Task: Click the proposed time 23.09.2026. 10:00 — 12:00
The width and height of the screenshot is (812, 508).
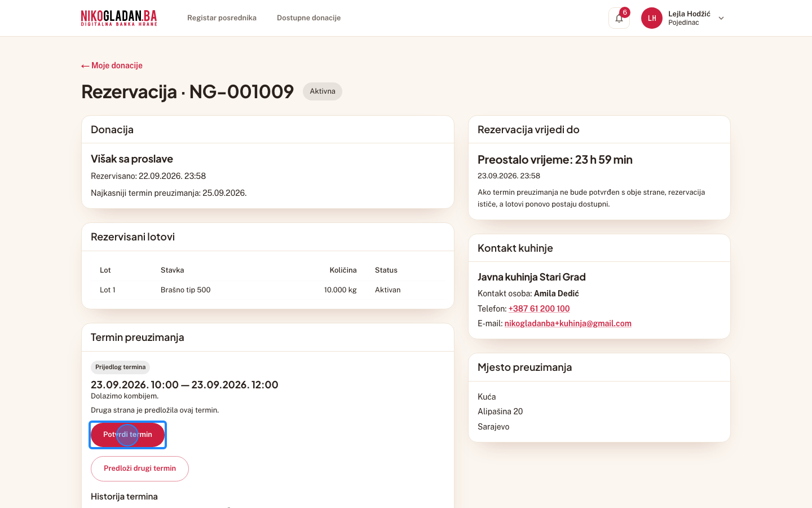Action: click(x=184, y=385)
